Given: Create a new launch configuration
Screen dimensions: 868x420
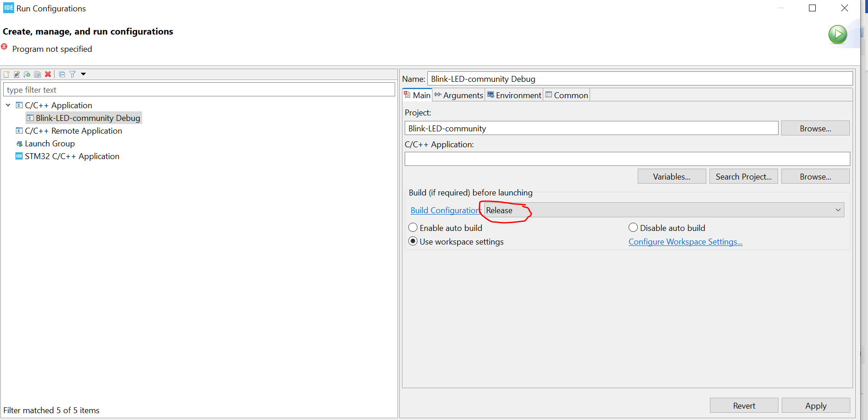Looking at the screenshot, I should 6,74.
